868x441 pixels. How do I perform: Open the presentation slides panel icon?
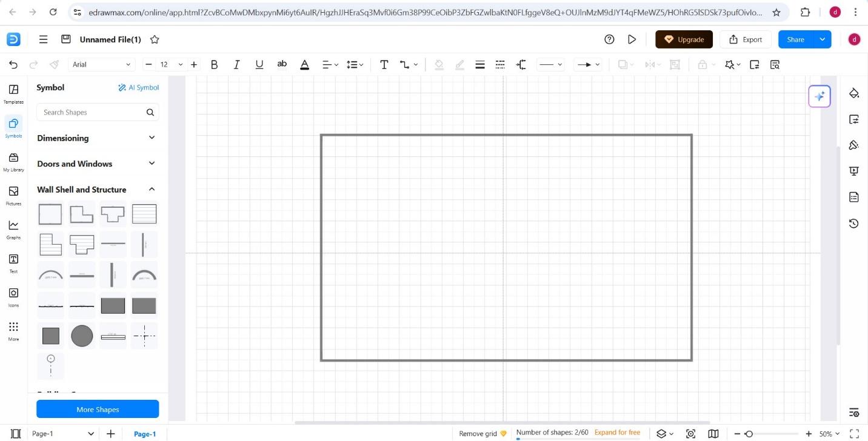tap(854, 171)
